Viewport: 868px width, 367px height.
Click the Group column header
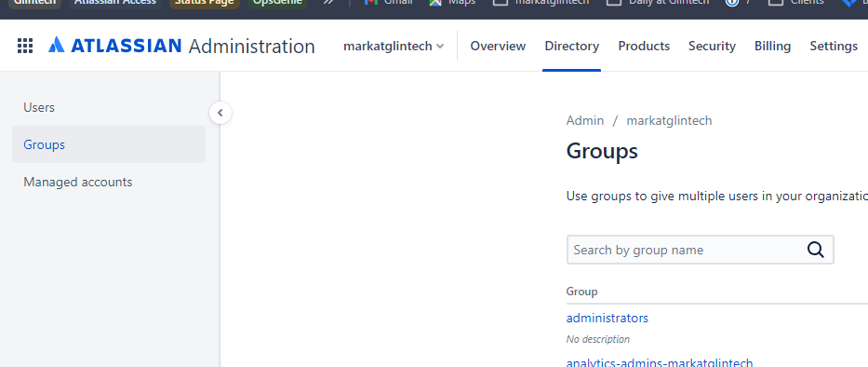tap(581, 292)
